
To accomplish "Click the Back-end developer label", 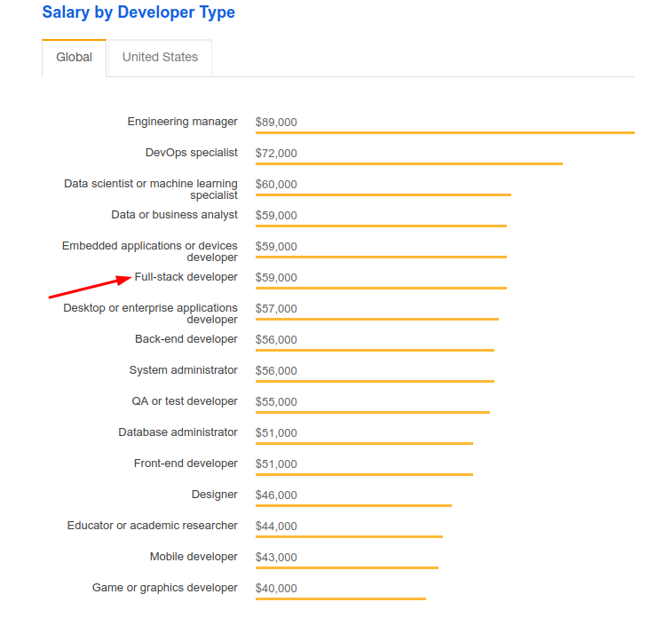I will tap(186, 339).
